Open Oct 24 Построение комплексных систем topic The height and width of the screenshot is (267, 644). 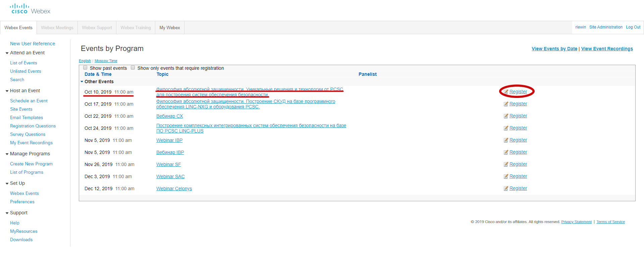pyautogui.click(x=251, y=128)
